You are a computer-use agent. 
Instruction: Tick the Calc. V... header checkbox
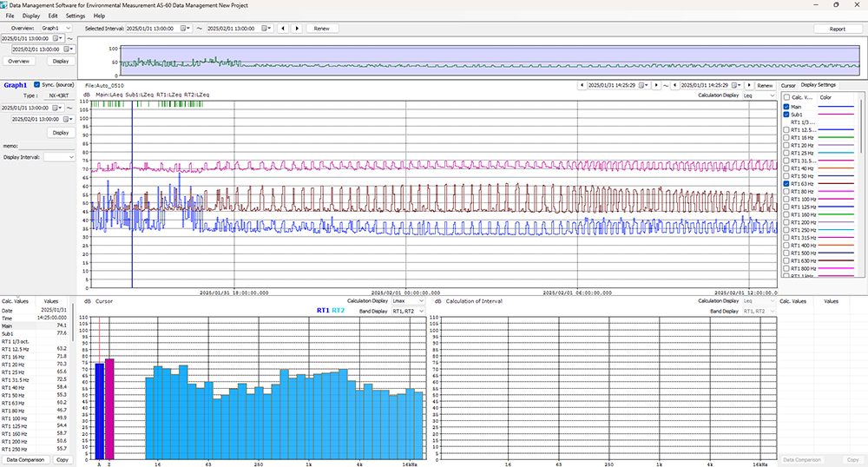tap(786, 97)
